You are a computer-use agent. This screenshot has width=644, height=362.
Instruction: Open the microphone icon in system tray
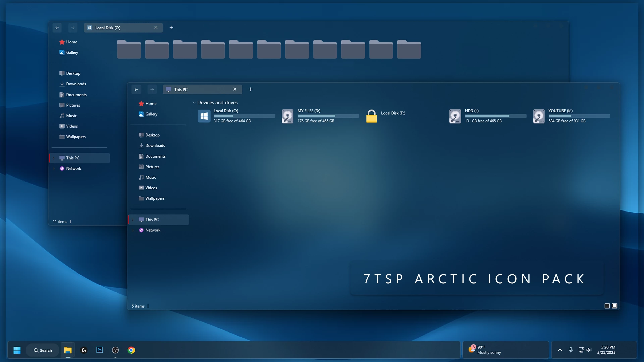coord(571,350)
